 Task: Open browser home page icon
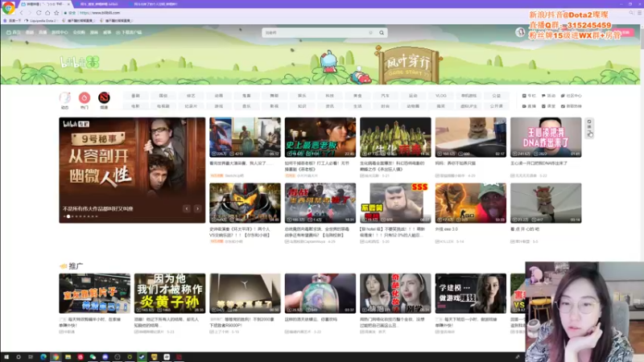[x=47, y=13]
